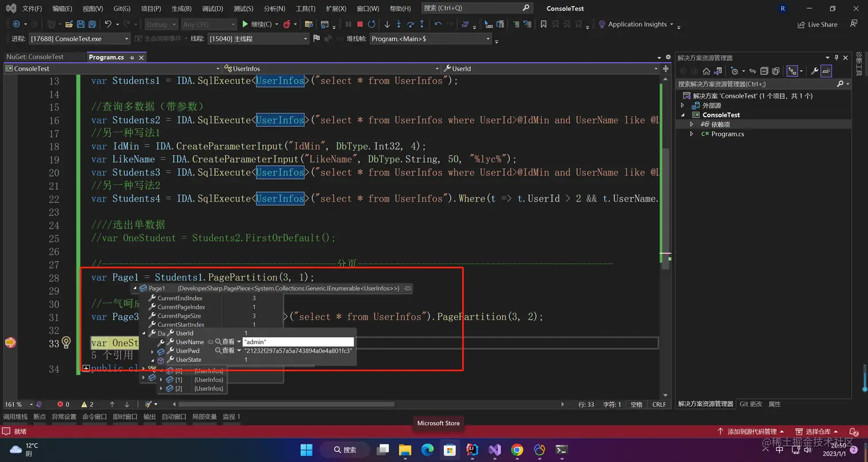Click the code cleanup broom icon

tap(148, 405)
